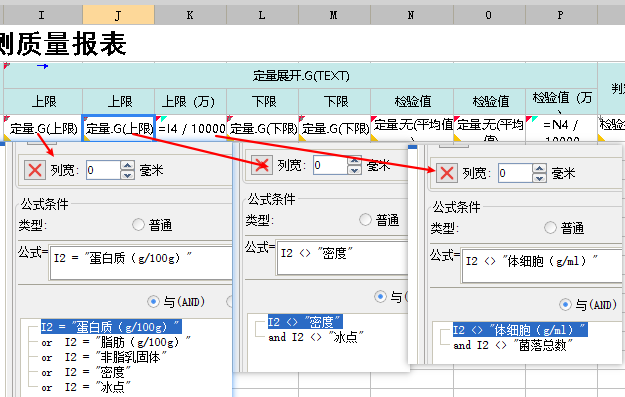The image size is (625, 397).
Task: Click the 上限 header cell in column J
Action: 118,101
